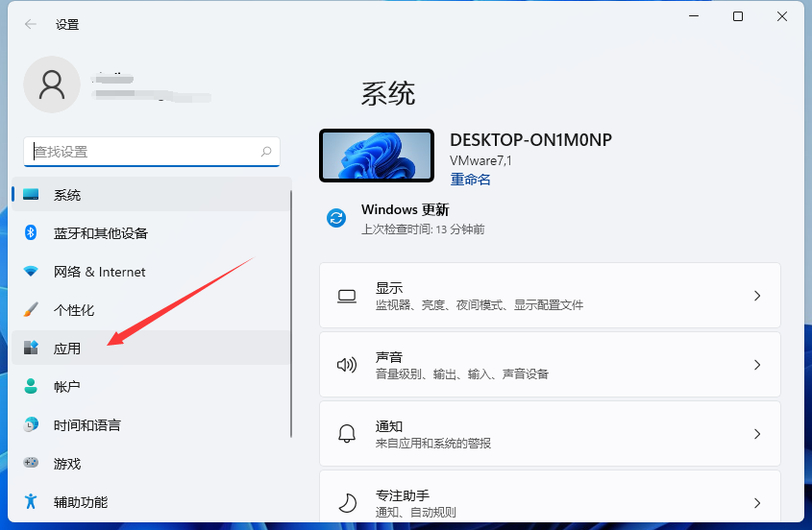Viewport: 812px width, 530px height.
Task: Open 游戏 settings
Action: point(150,463)
